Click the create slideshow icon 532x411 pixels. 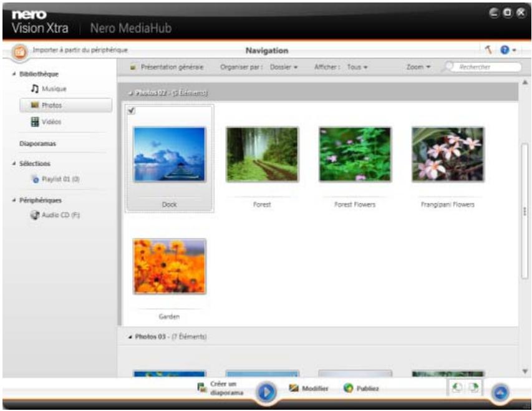[x=201, y=387]
